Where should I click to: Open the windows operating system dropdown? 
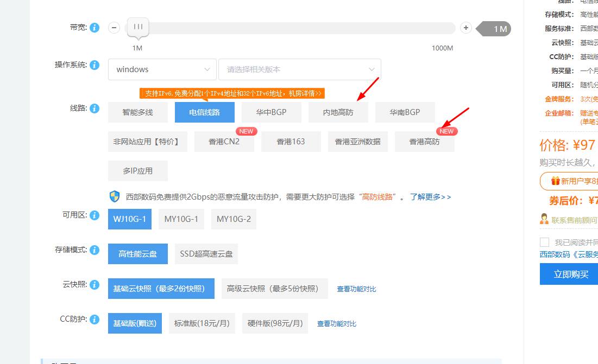[162, 69]
